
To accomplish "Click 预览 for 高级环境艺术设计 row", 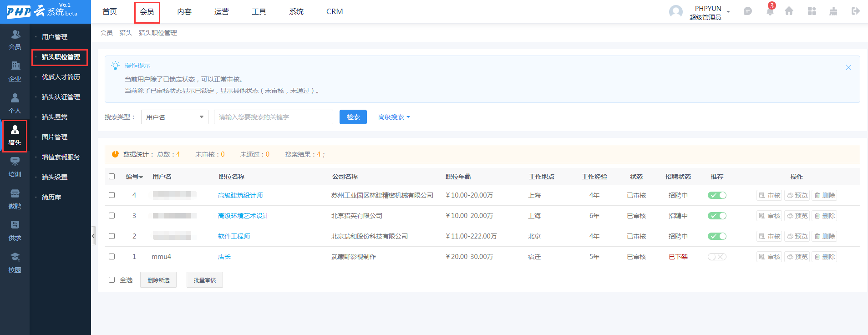I will (797, 216).
